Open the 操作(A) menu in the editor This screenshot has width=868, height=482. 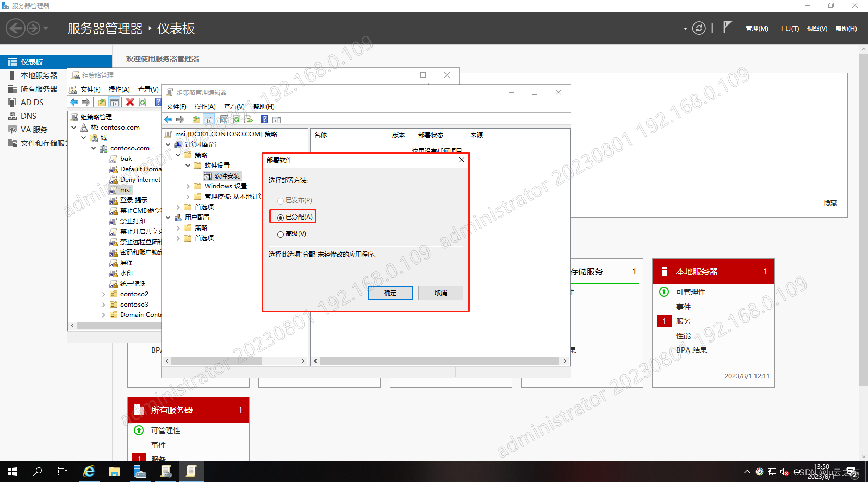point(205,106)
